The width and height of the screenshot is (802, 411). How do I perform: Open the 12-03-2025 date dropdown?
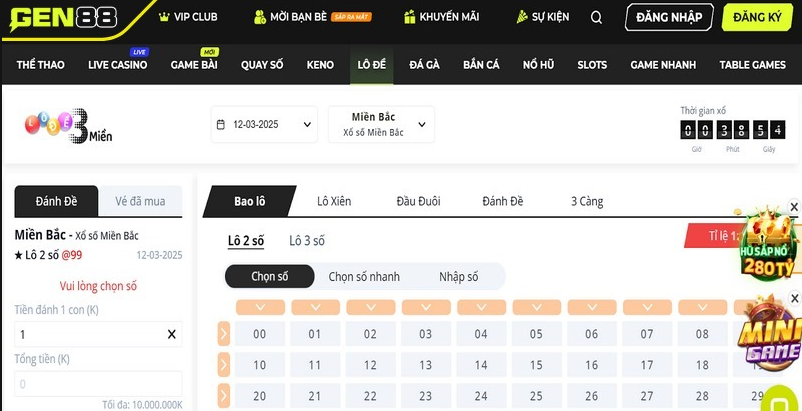[264, 124]
